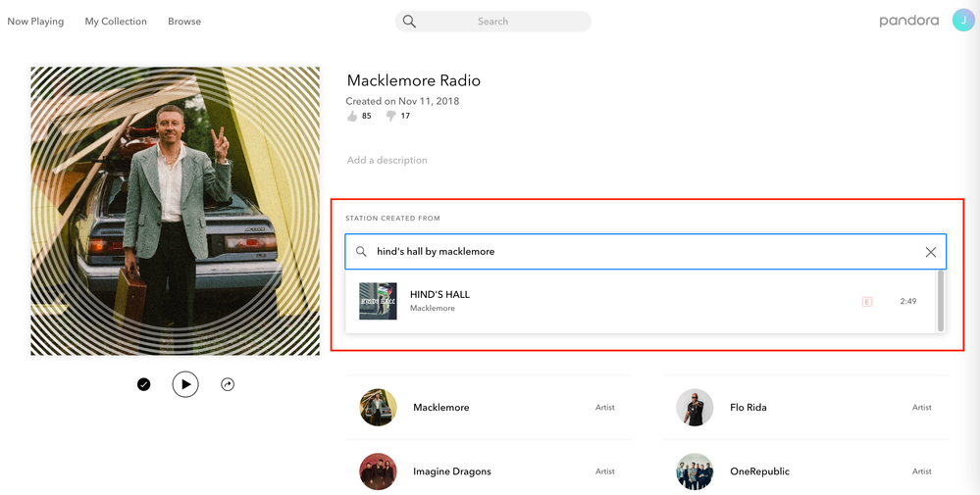Open My Collection tab

[x=116, y=22]
